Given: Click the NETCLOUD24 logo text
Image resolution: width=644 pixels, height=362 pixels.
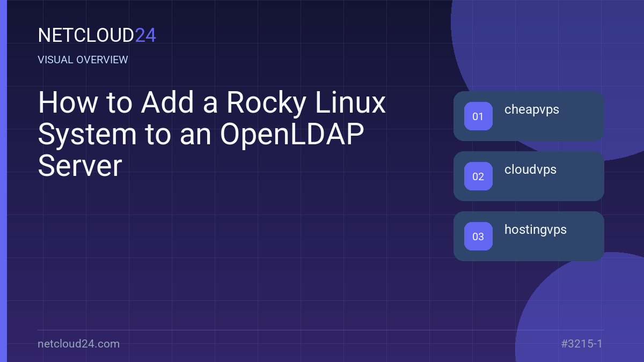Looking at the screenshot, I should click(x=97, y=35).
